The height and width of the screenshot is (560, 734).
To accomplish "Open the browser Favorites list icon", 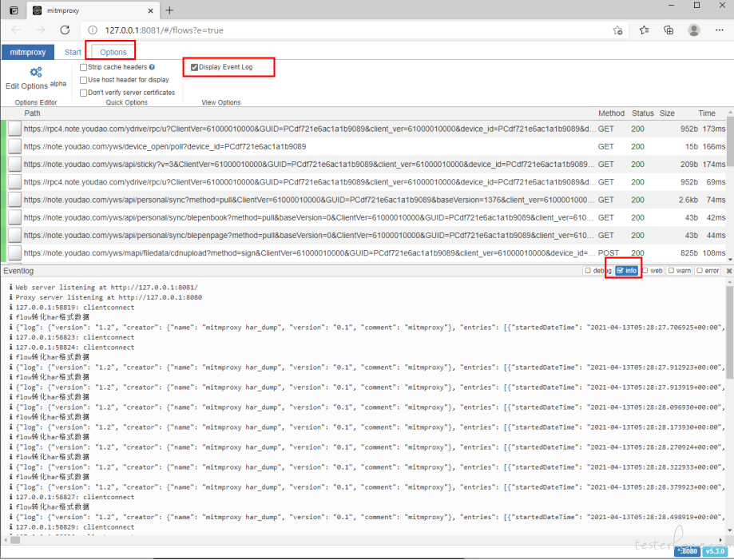I will 644,30.
